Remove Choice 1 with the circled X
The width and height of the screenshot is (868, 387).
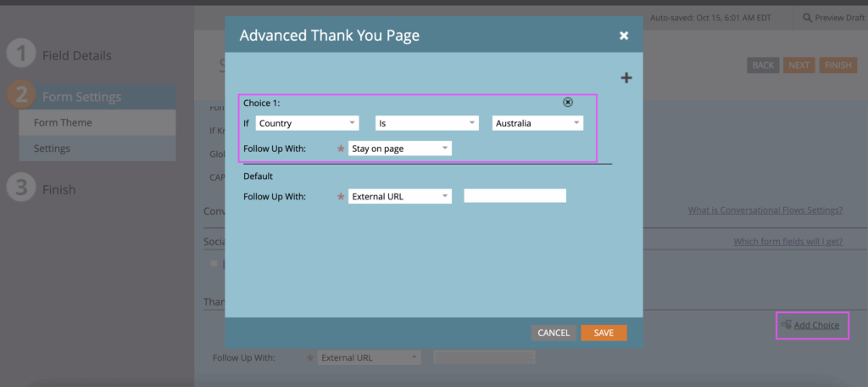(x=568, y=102)
